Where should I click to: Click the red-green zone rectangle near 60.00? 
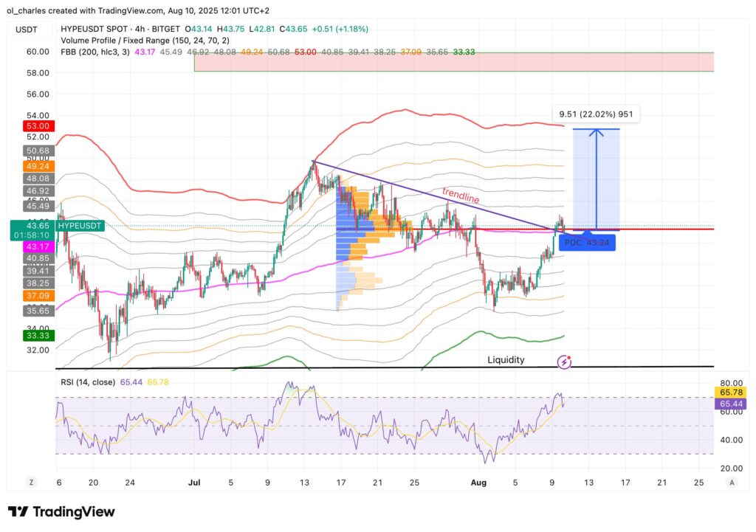pyautogui.click(x=453, y=62)
